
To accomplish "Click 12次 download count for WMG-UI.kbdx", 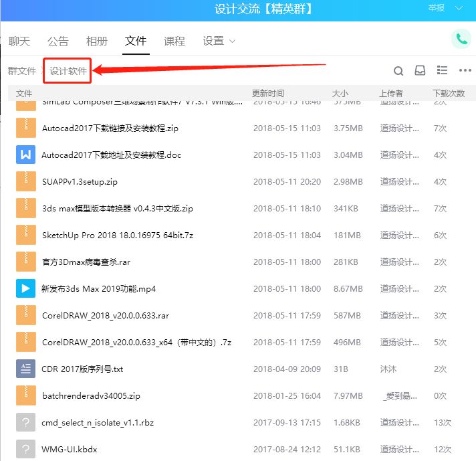I will point(443,449).
